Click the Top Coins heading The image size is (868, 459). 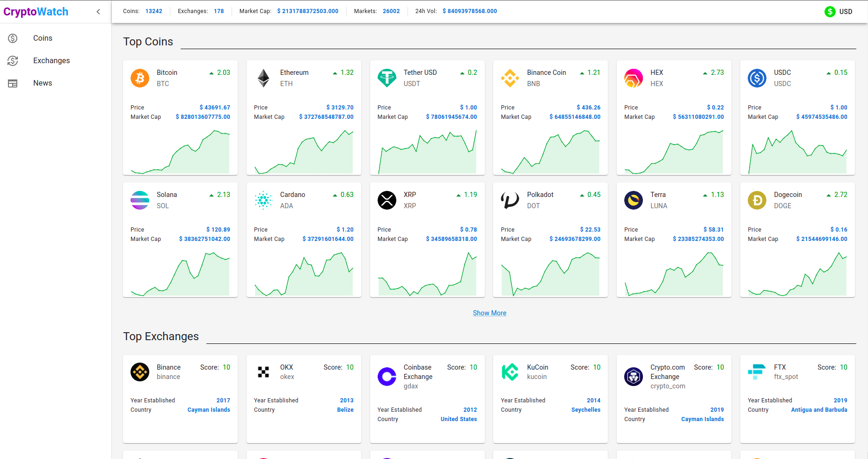point(148,42)
